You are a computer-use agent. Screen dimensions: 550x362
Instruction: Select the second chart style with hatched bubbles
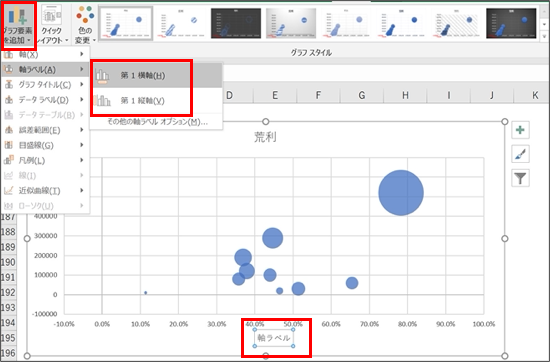[x=181, y=23]
